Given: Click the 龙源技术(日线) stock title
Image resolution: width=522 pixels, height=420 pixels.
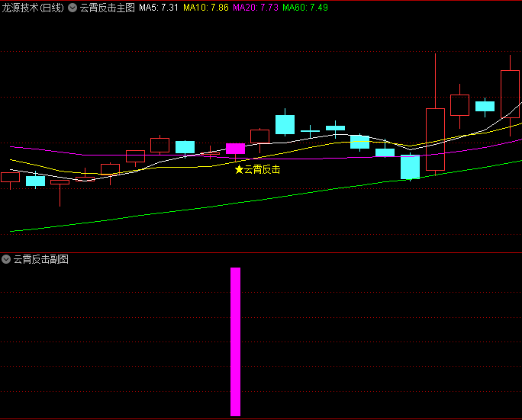Looking at the screenshot, I should pyautogui.click(x=33, y=8).
